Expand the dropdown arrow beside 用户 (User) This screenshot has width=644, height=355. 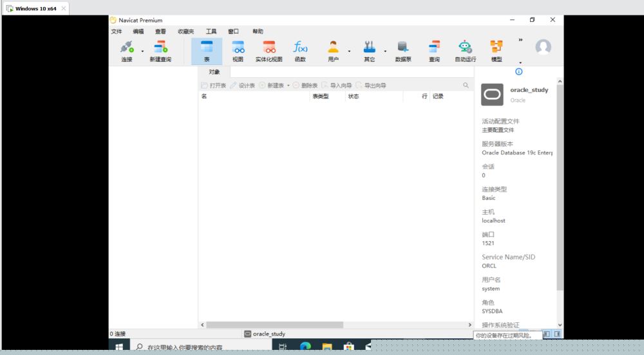tap(349, 51)
